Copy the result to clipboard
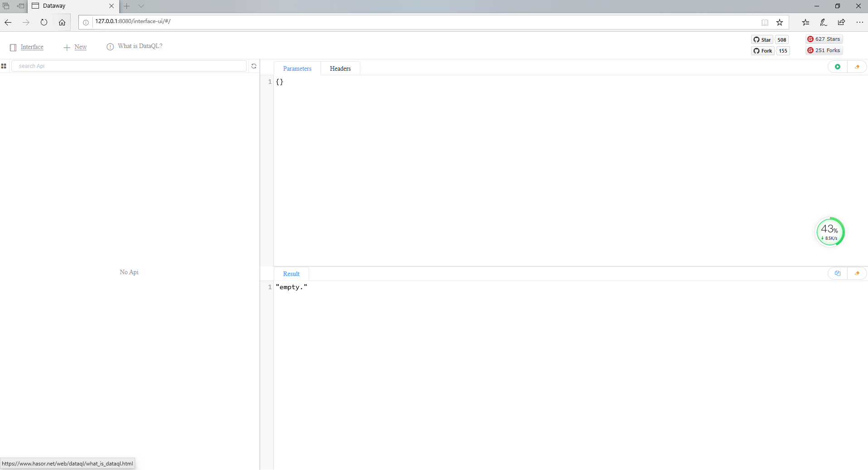This screenshot has height=470, width=868. 838,273
